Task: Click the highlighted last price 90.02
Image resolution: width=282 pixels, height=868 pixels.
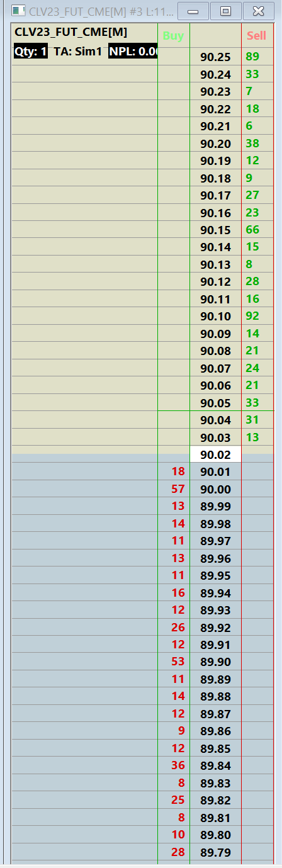Action: click(215, 454)
